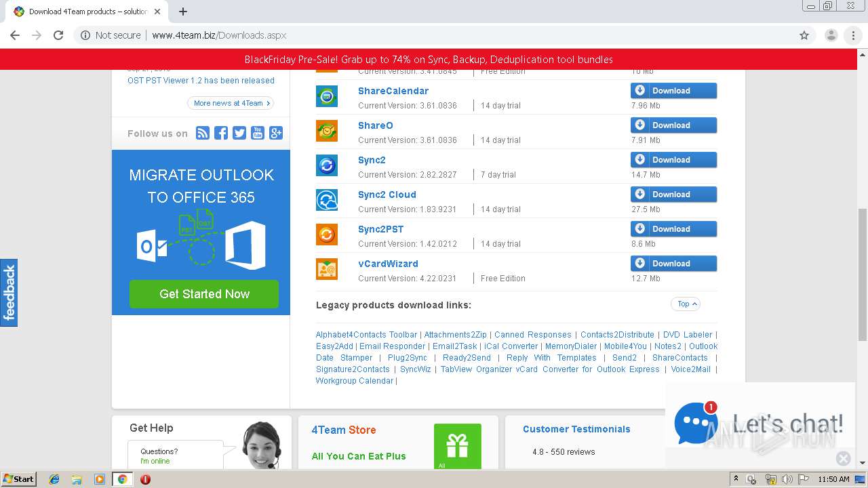The image size is (868, 488).
Task: Open Canned Responses legacy link
Action: (x=533, y=335)
